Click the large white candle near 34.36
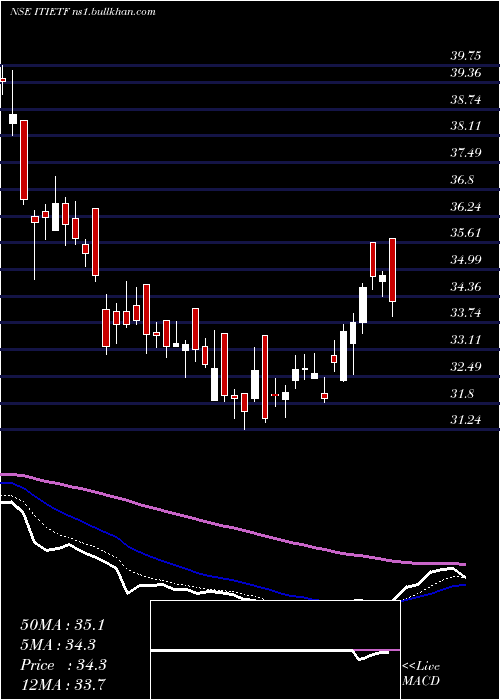The image size is (500, 700). pos(363,305)
